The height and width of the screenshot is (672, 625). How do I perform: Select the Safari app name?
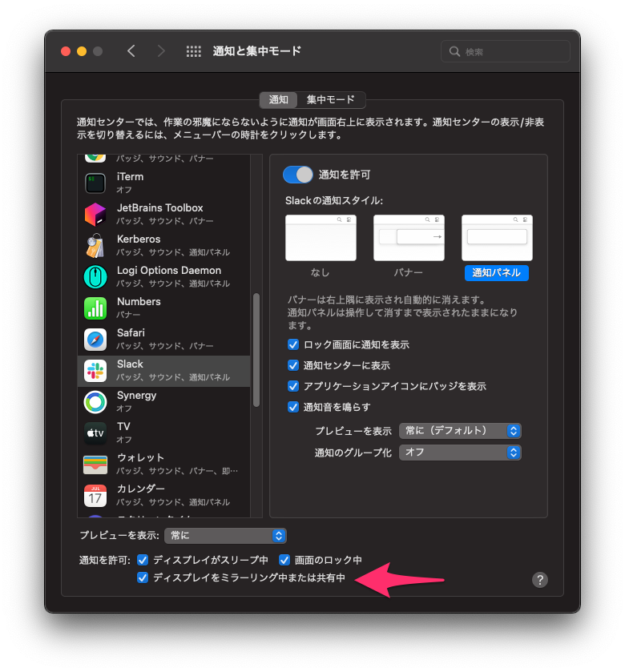pyautogui.click(x=131, y=333)
